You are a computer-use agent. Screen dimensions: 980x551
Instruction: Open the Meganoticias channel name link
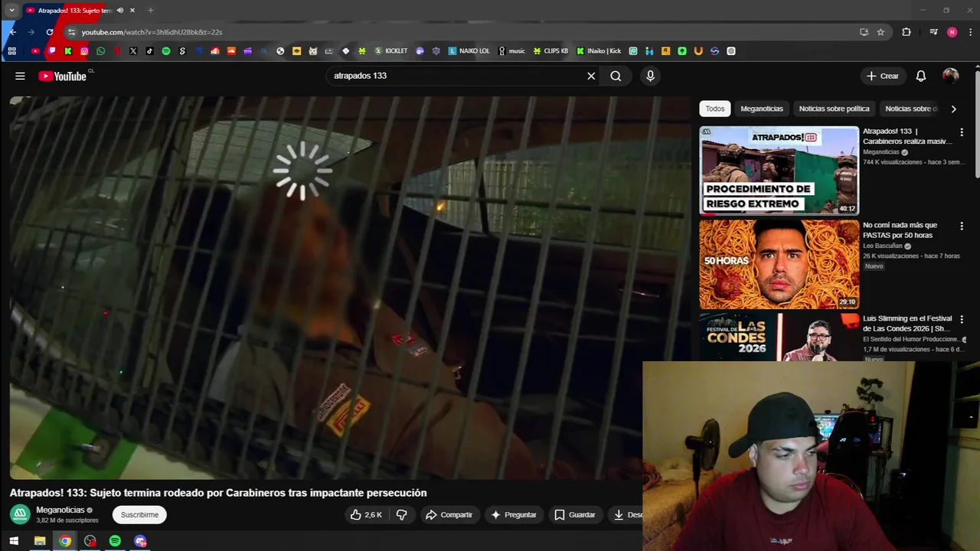60,510
